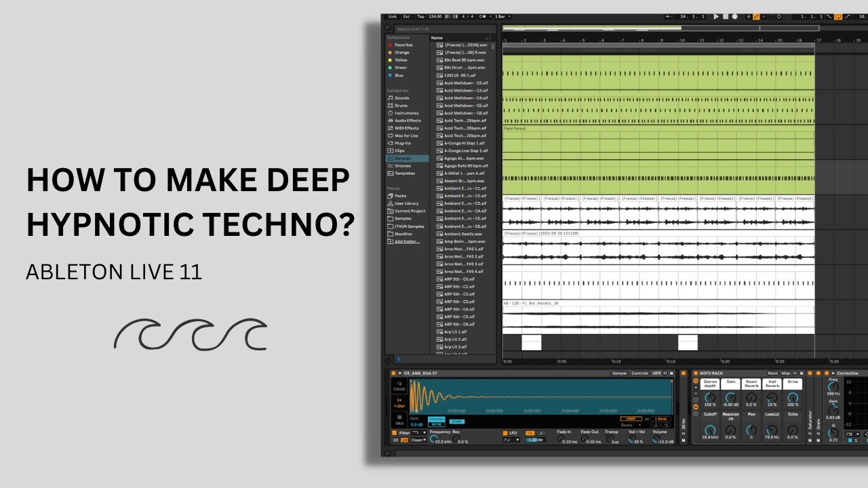Switch to the Controls tab in Simpler
Viewport: 868px width, 488px height.
click(x=639, y=373)
